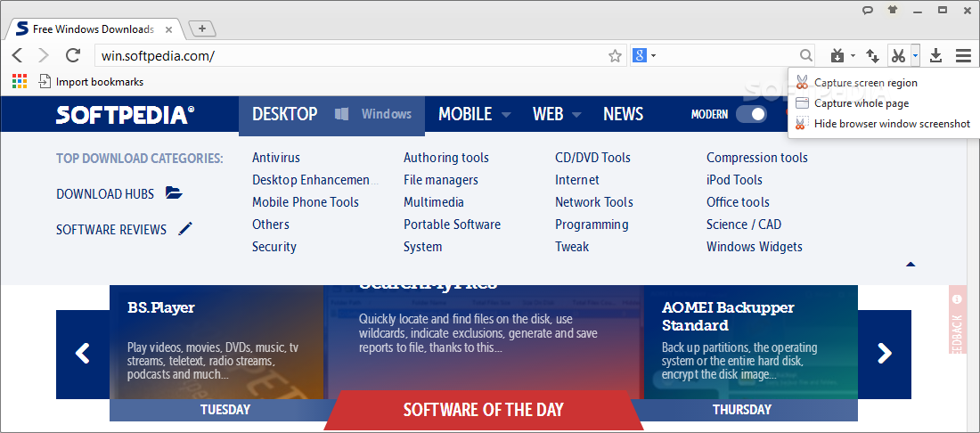Click the up-down arrows sync icon
980x433 pixels.
[x=872, y=56]
